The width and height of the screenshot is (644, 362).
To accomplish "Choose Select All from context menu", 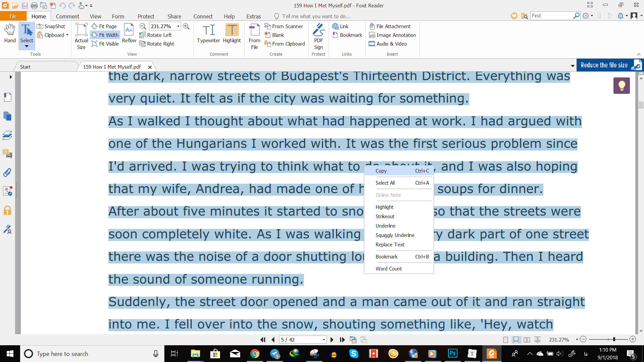I will [399, 183].
